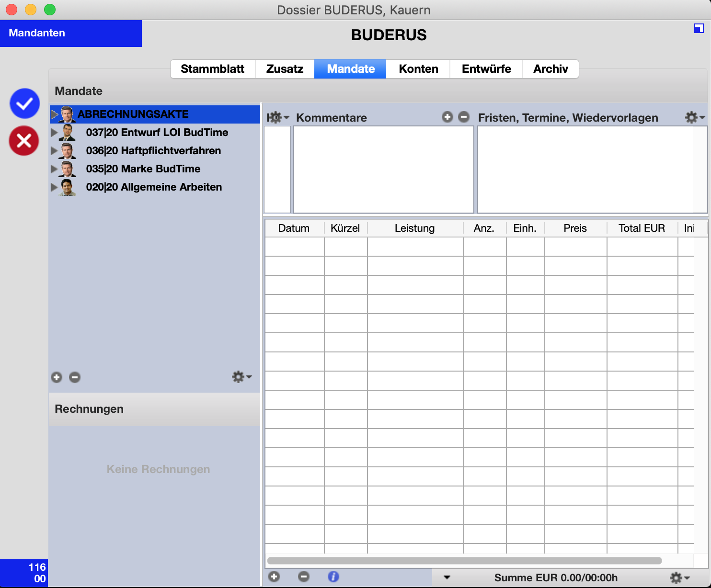
Task: Sort by the Datum column header
Action: (x=294, y=228)
